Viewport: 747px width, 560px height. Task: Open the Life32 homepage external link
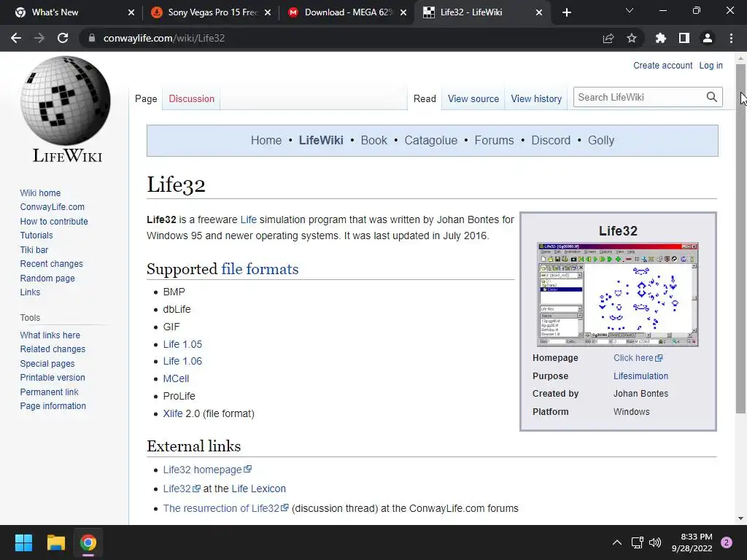[x=207, y=470]
